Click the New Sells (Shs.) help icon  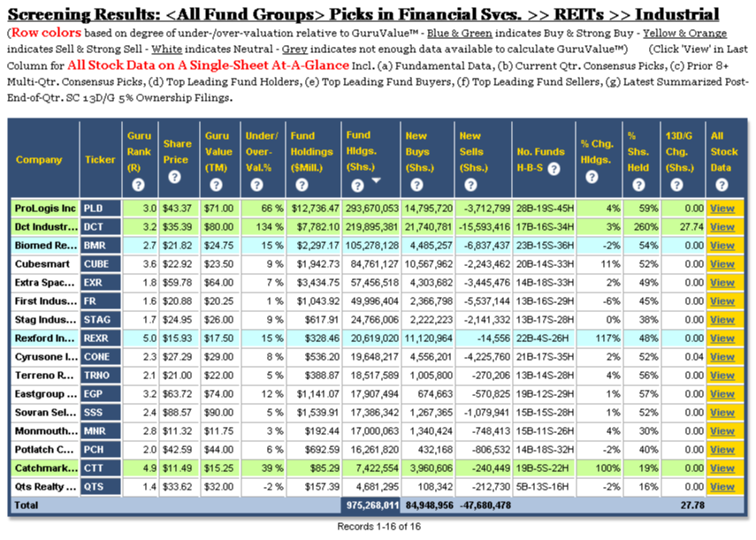tap(470, 185)
